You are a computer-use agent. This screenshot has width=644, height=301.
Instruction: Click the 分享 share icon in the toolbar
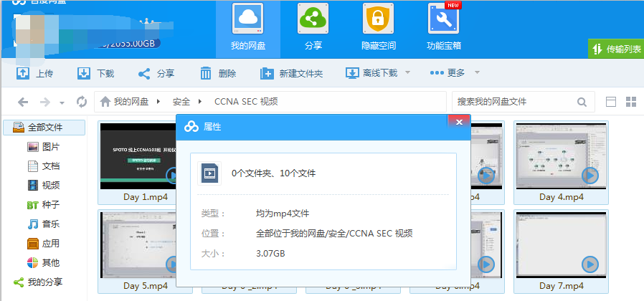click(x=143, y=74)
